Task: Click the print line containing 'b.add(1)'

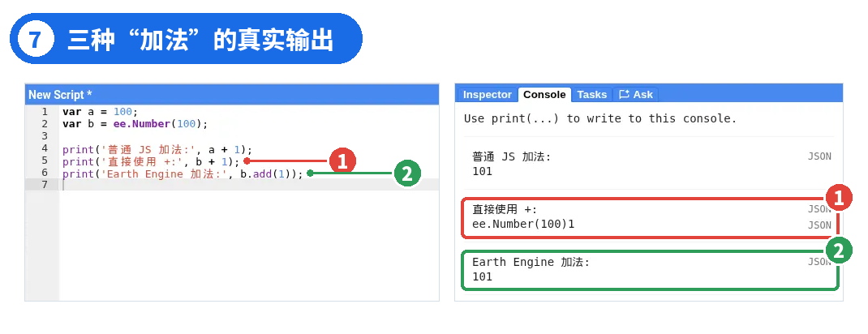Action: click(183, 173)
